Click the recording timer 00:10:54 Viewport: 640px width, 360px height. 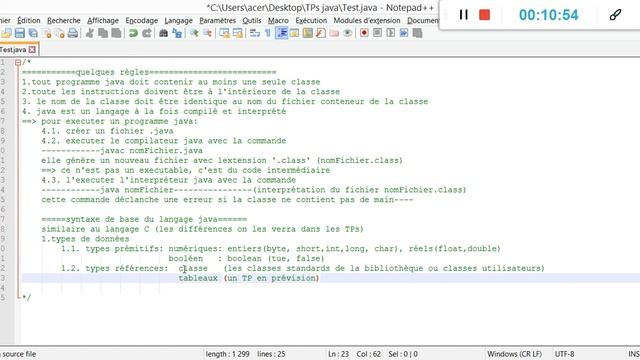[x=549, y=15]
